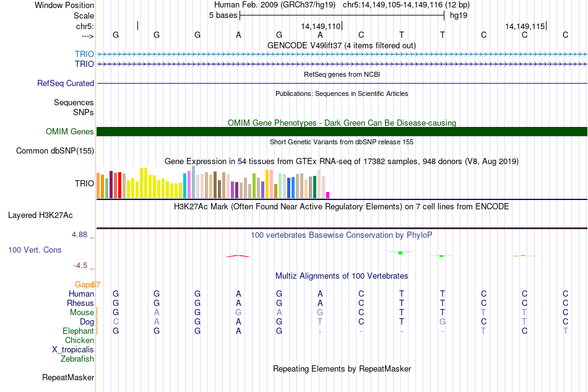Select the Zebrafish species row label
The height and width of the screenshot is (392, 588).
77,359
